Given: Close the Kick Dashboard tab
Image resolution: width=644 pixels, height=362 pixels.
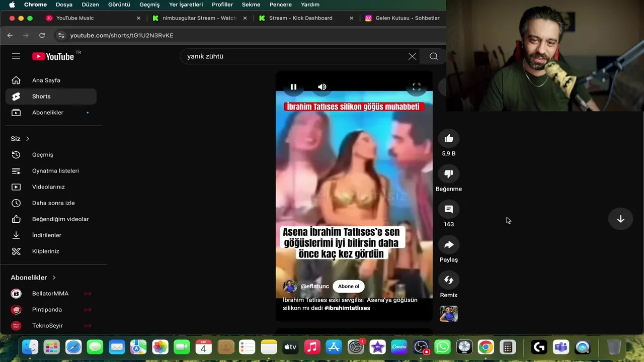Looking at the screenshot, I should [352, 18].
